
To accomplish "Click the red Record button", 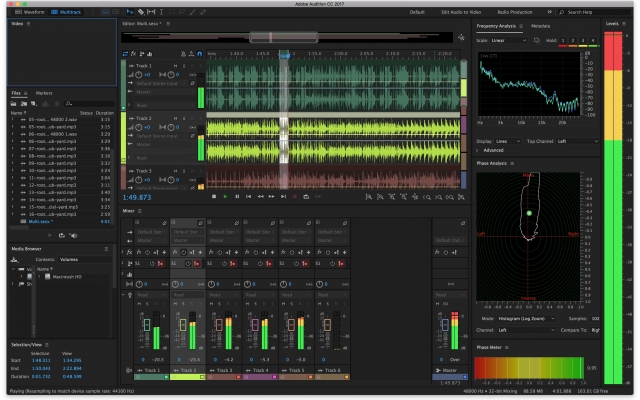I will [x=295, y=197].
